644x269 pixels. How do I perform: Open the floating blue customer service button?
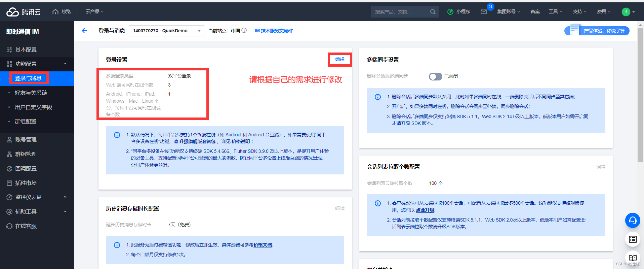click(633, 221)
